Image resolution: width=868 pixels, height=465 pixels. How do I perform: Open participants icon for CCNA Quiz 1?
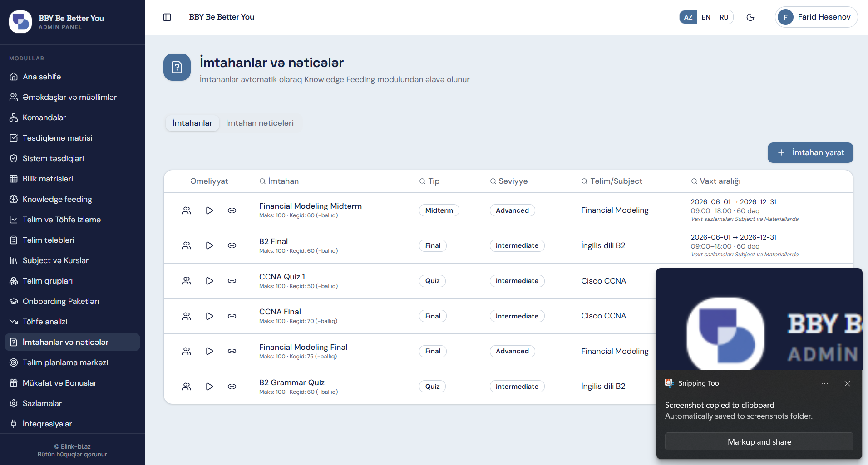click(187, 281)
